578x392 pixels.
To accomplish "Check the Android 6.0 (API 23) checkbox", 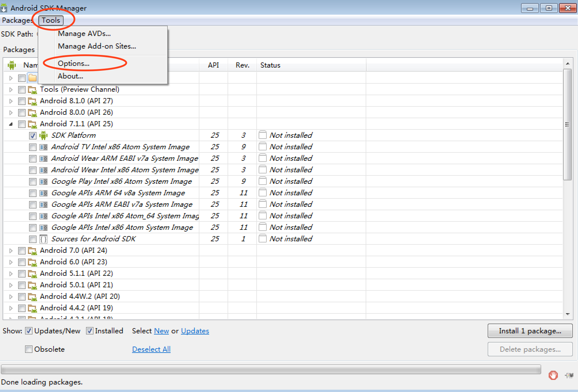I will click(x=22, y=262).
